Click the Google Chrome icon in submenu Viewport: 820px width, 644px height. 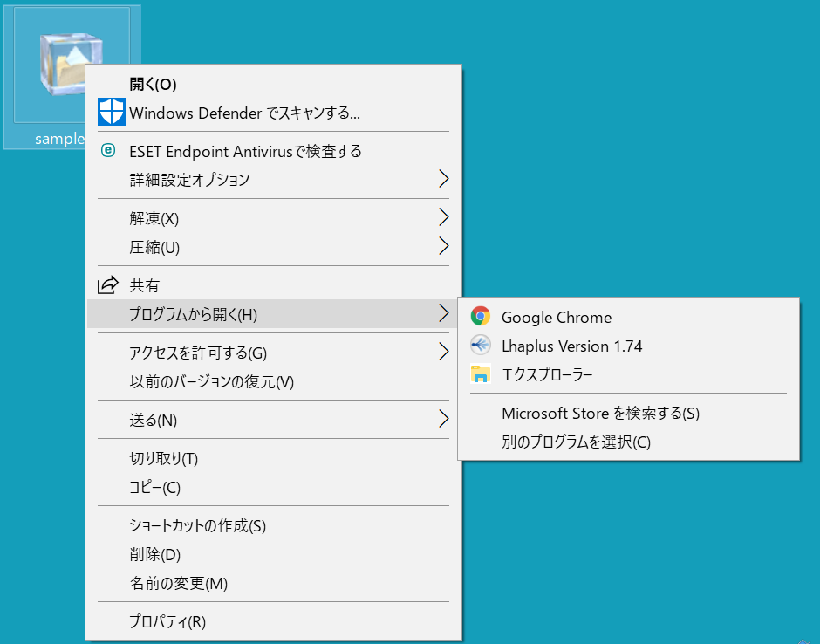point(480,317)
